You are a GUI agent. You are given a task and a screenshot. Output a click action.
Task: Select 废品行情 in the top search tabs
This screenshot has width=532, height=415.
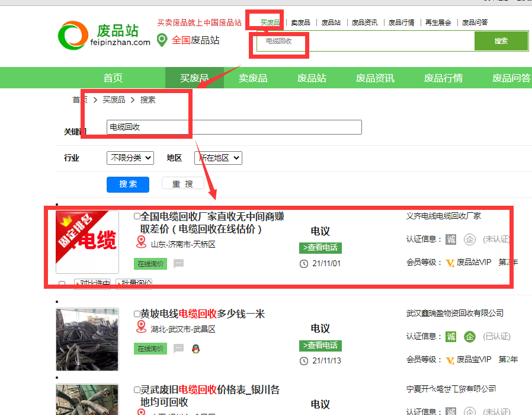402,23
